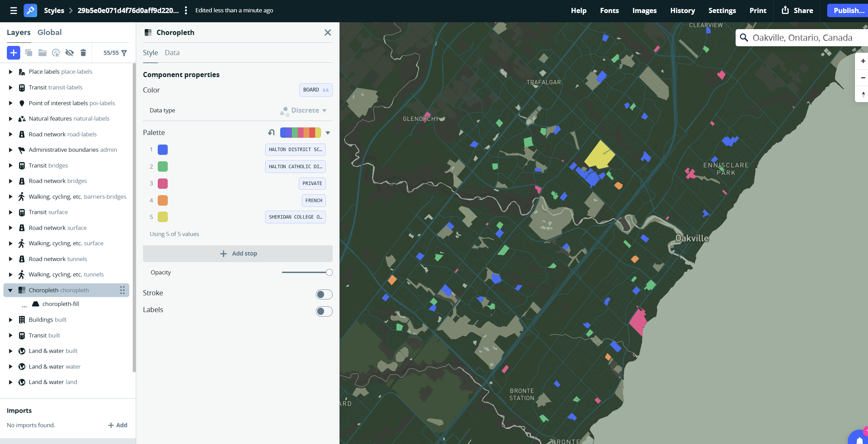
Task: Enable the Stroke toggle
Action: 324,294
